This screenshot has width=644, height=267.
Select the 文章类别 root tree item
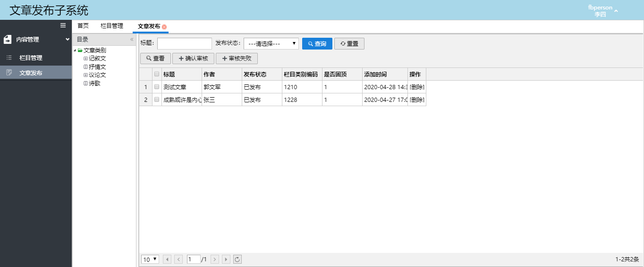[x=95, y=50]
